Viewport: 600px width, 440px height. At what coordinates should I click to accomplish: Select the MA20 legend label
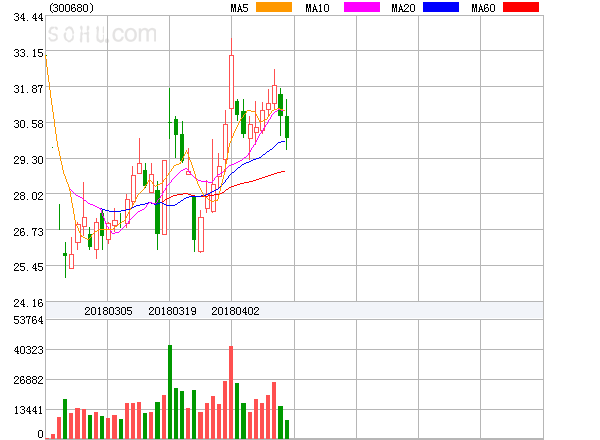pyautogui.click(x=403, y=8)
